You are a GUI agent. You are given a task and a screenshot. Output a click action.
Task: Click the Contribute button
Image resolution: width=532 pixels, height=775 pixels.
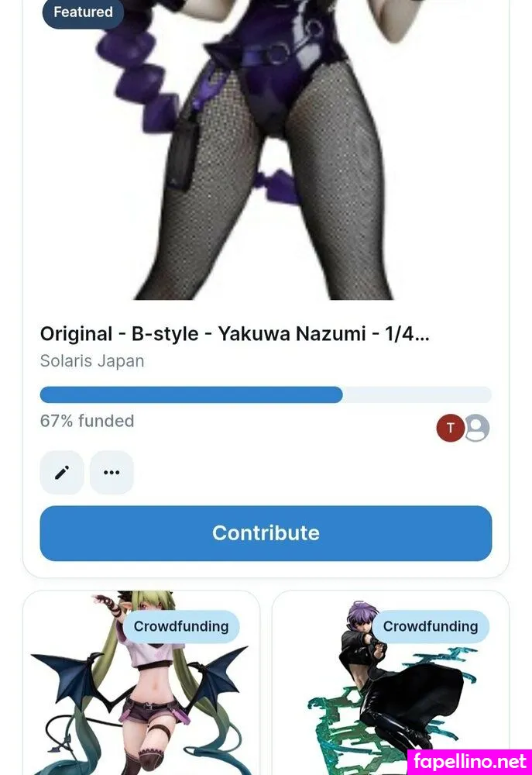click(266, 533)
